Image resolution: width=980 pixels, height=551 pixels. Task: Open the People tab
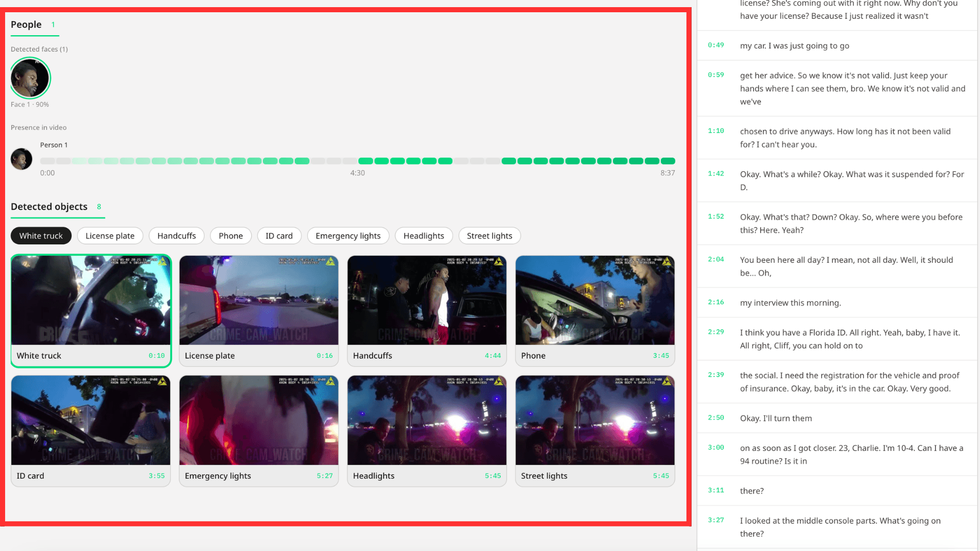[27, 24]
